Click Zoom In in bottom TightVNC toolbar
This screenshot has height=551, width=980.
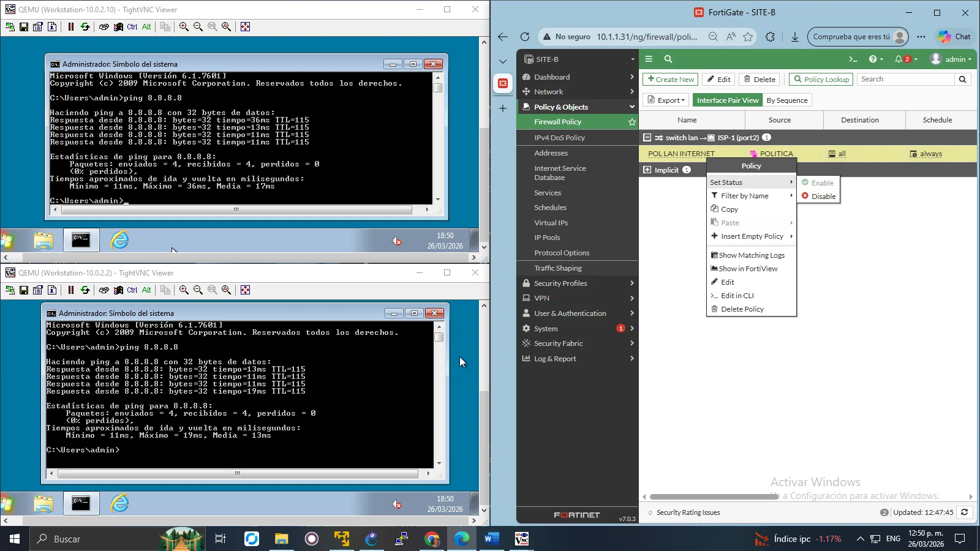point(184,290)
